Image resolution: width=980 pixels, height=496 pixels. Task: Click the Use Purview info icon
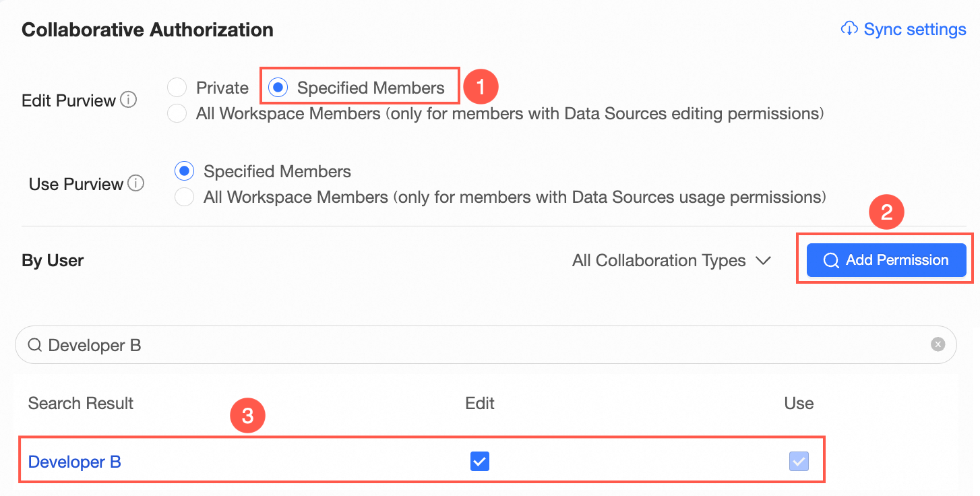click(135, 183)
